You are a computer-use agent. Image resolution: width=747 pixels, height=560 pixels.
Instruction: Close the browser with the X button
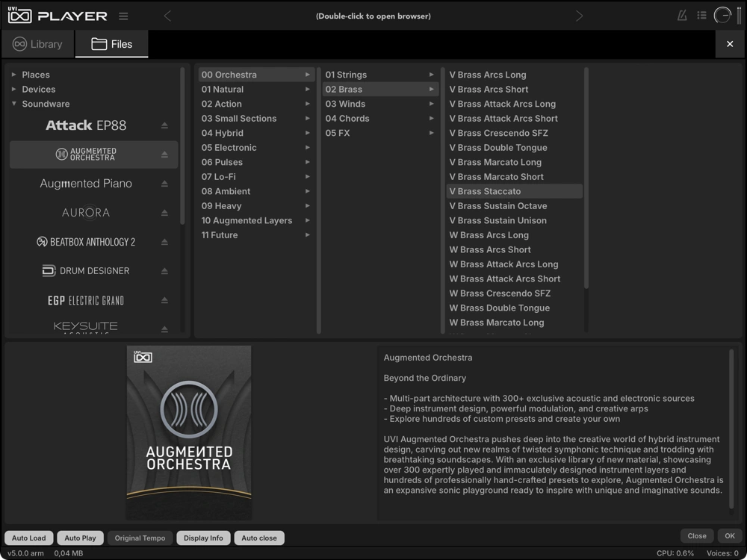click(730, 44)
